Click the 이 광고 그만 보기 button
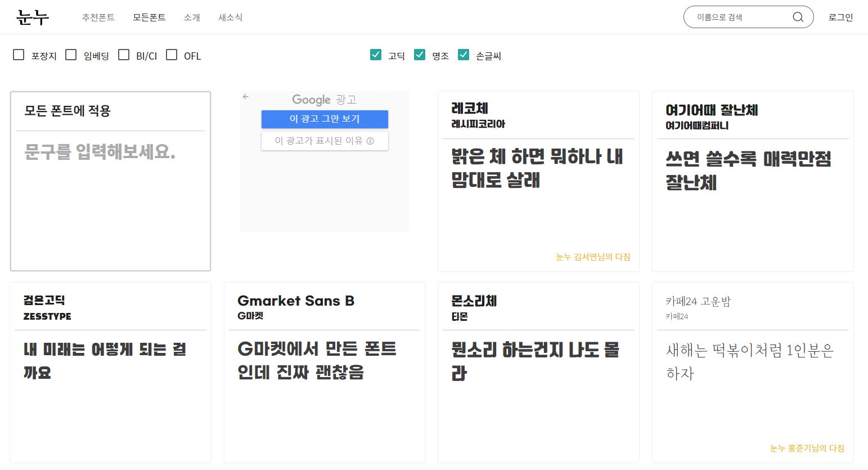The image size is (868, 470). [325, 119]
